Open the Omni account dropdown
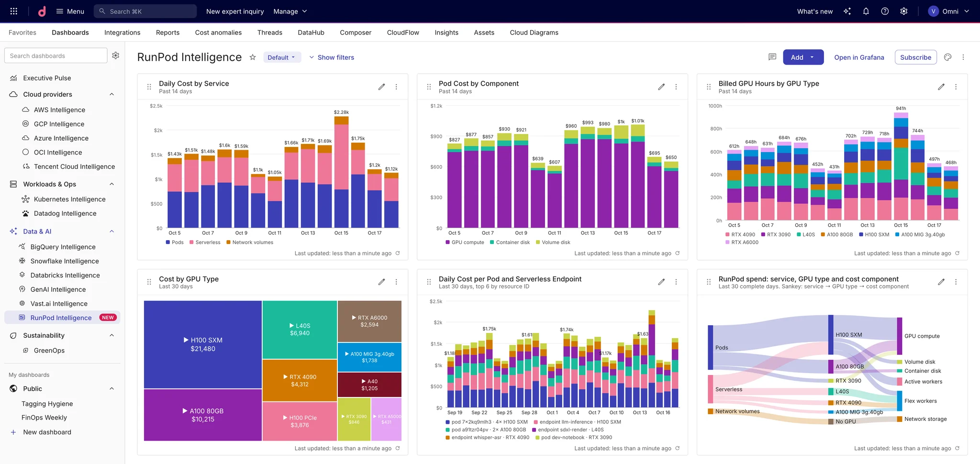The image size is (980, 464). 948,11
